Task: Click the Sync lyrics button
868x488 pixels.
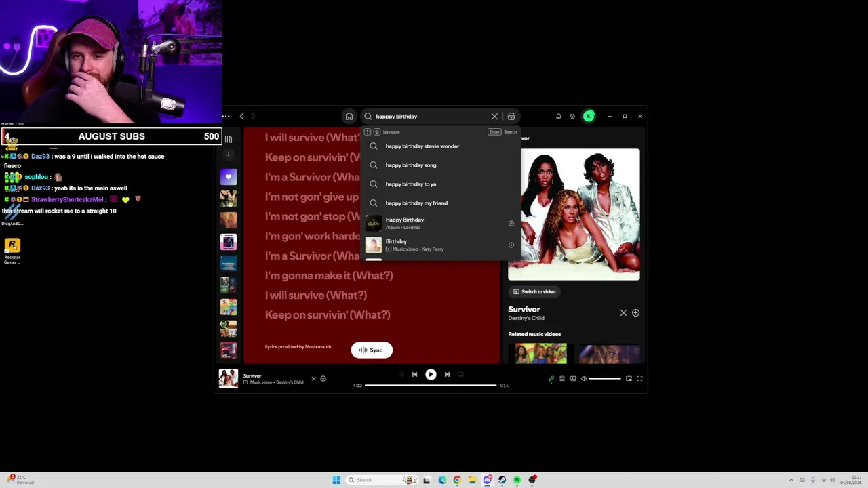Action: (x=372, y=350)
